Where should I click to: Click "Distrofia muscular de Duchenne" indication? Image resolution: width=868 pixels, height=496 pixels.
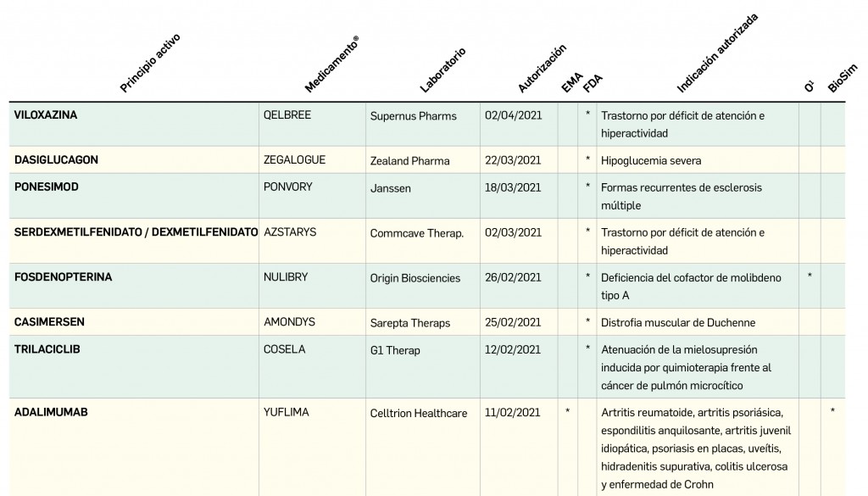tap(677, 322)
